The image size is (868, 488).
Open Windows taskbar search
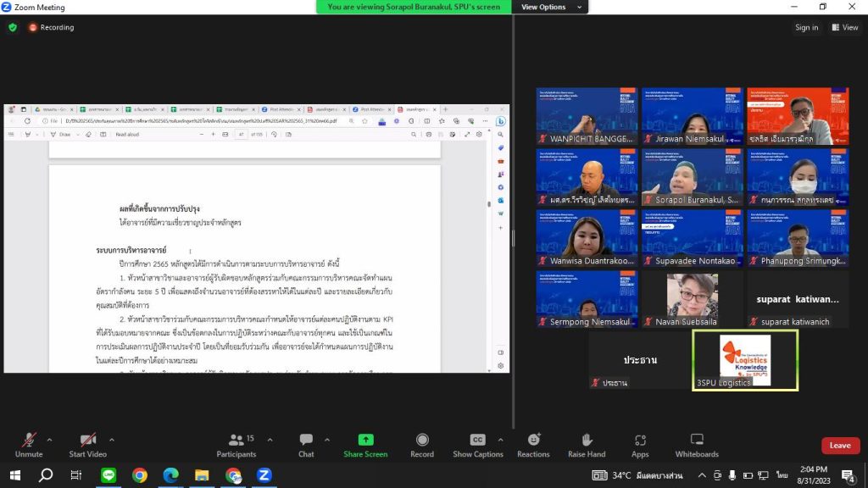(46, 475)
